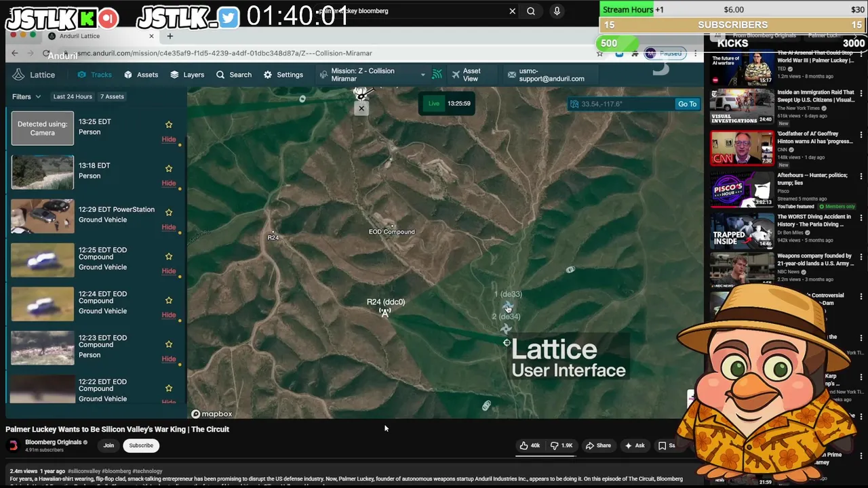Image resolution: width=868 pixels, height=488 pixels.
Task: Click the green radar signal icon
Action: 437,75
